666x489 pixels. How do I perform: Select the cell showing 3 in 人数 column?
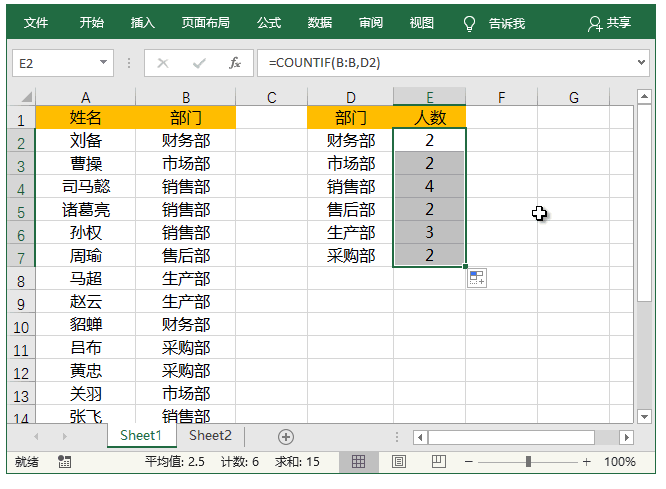(430, 232)
